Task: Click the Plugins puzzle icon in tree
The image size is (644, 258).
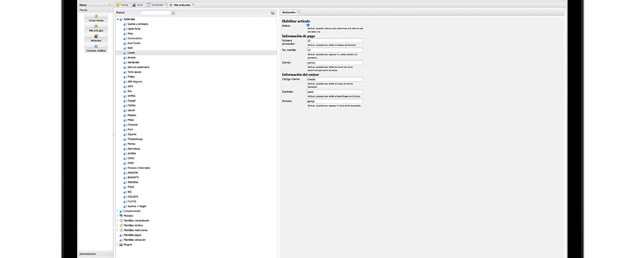Action: coord(121,244)
